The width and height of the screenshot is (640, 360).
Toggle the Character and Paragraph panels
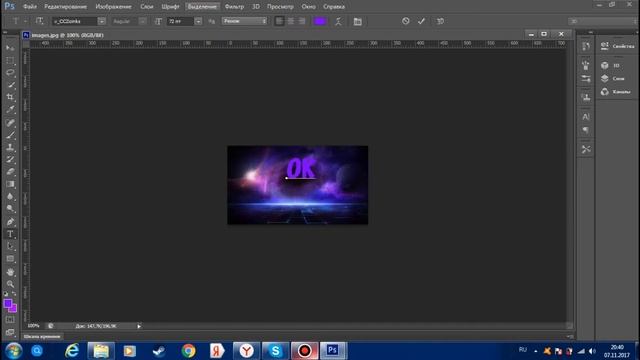(358, 22)
